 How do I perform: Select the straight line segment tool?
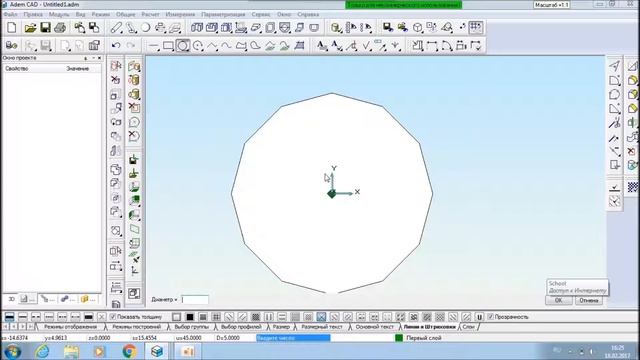tap(153, 46)
